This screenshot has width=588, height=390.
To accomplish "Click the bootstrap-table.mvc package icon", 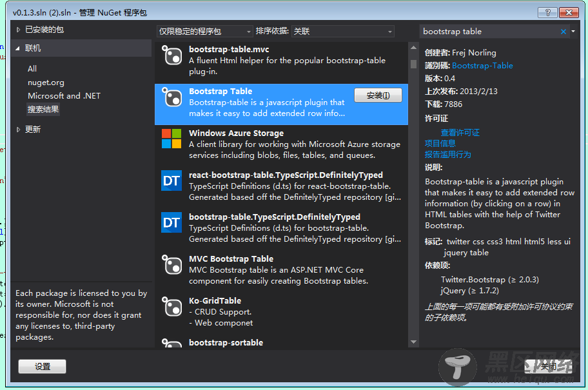I will point(171,55).
